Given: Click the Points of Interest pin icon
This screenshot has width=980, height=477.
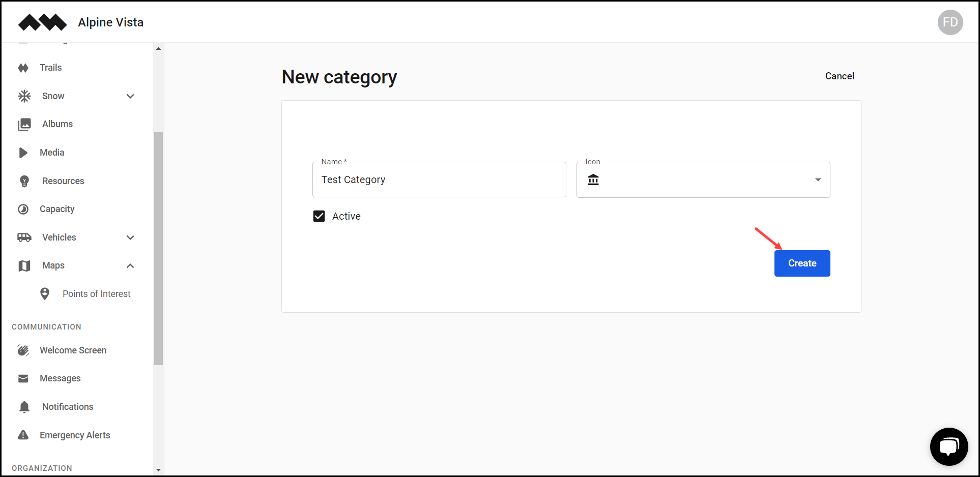Looking at the screenshot, I should pyautogui.click(x=44, y=293).
